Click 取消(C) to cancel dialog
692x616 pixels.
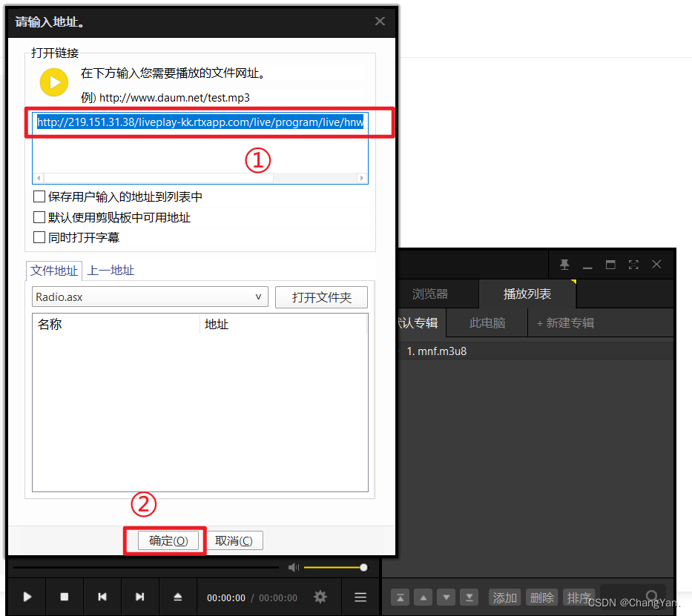(234, 540)
